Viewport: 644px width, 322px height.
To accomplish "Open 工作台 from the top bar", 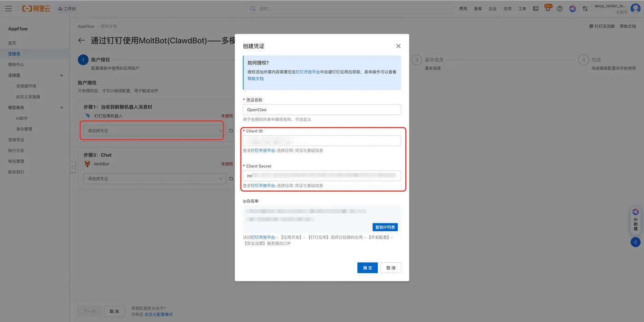I will coord(67,9).
